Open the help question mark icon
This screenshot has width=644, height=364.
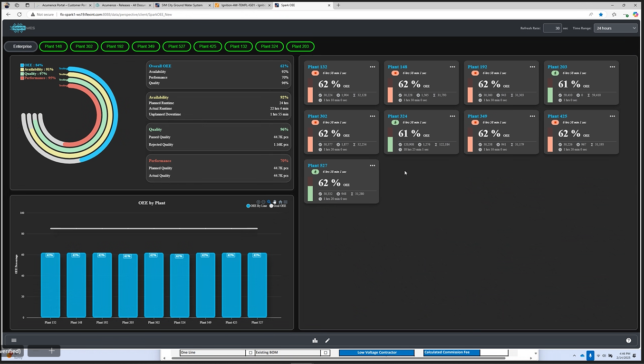[x=628, y=341]
